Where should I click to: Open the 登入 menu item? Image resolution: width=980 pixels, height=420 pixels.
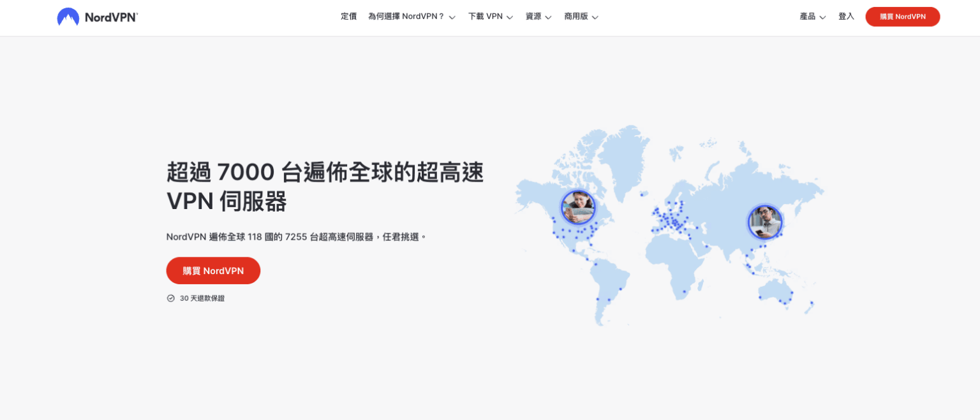point(846,17)
